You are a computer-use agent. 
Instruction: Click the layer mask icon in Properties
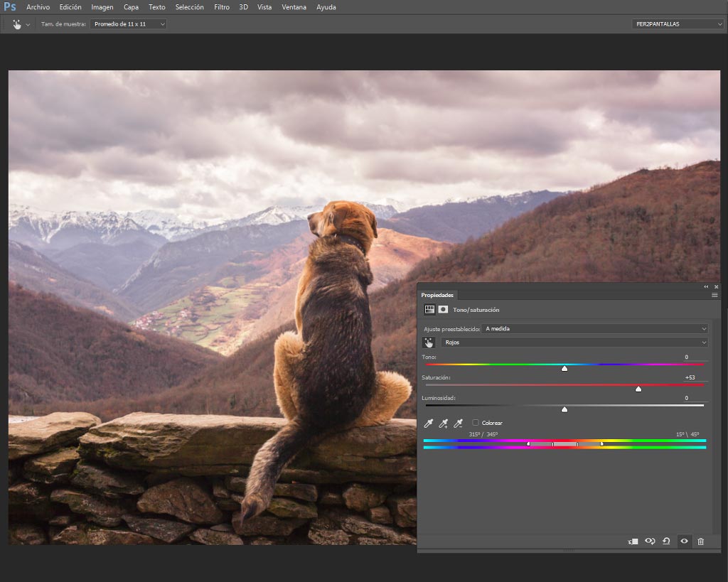click(443, 310)
